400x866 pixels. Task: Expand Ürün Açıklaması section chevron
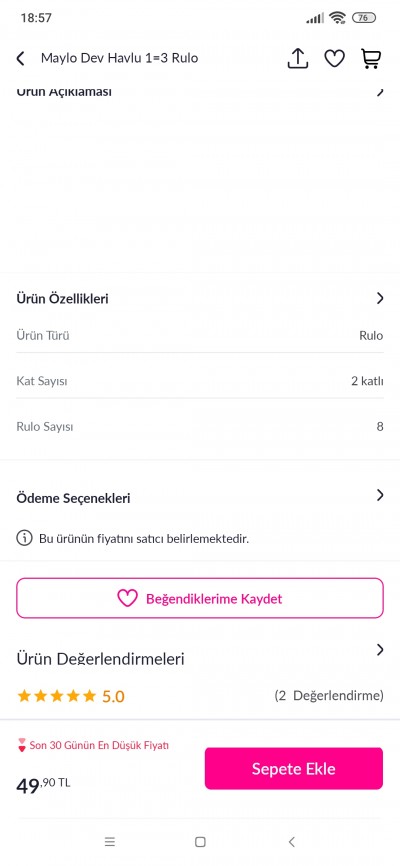pos(380,91)
